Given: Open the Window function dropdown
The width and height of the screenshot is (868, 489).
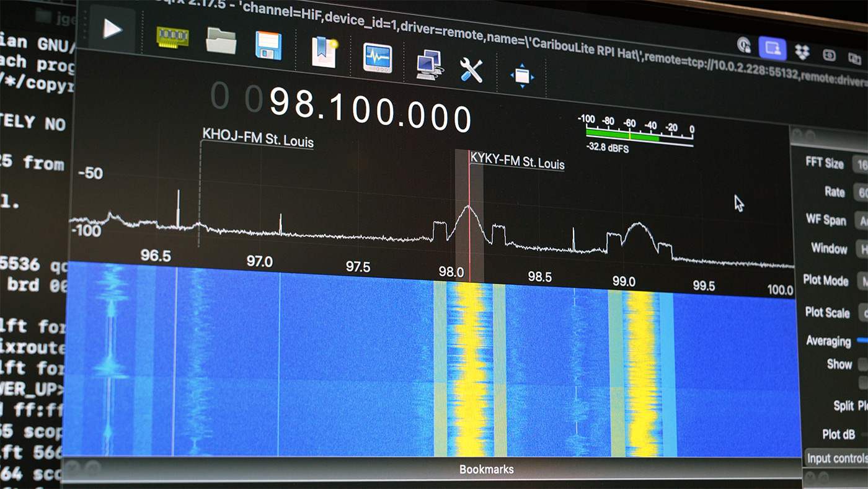Looking at the screenshot, I should point(862,249).
